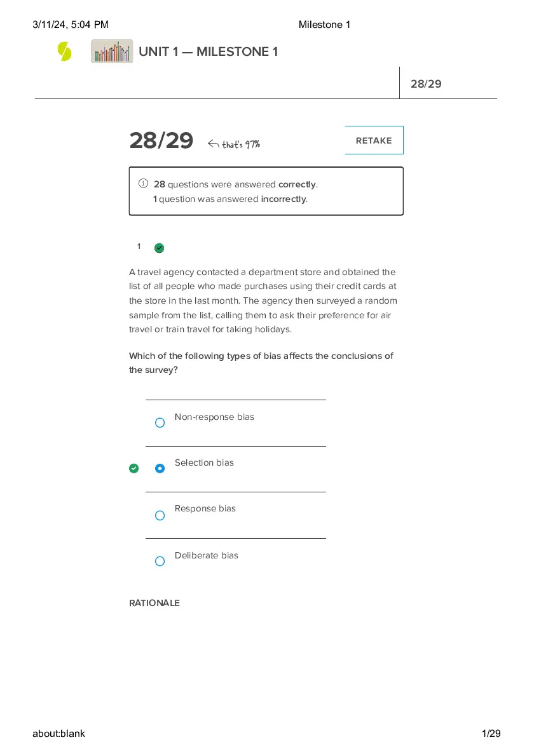Select the Selection bias radio button
Viewport: 534px width, 756px height.
click(x=160, y=468)
